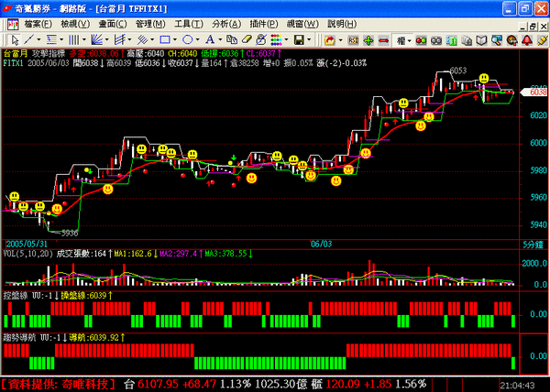Open the channel lines tool dropdown

[129, 40]
